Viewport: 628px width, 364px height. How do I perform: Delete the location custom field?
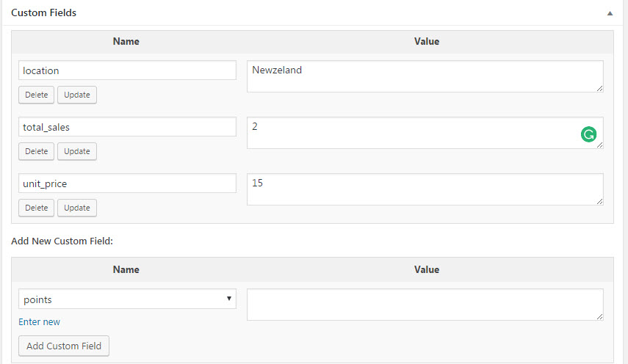point(37,95)
